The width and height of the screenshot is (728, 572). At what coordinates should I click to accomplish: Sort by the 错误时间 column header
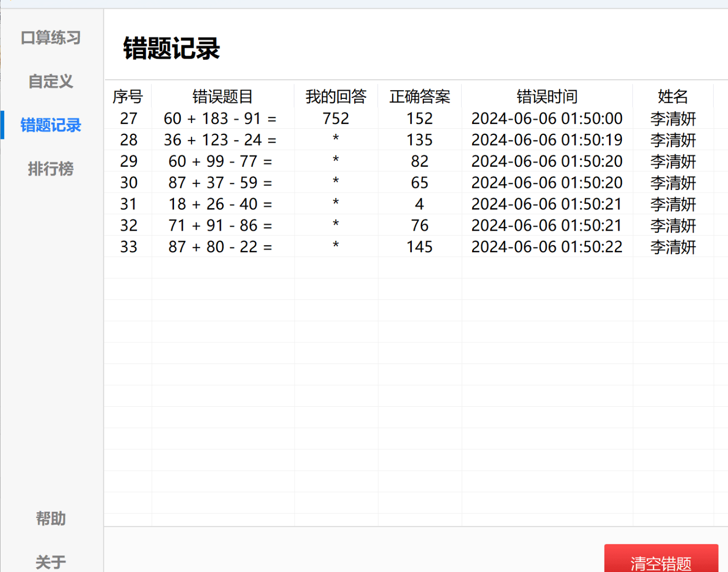click(x=547, y=96)
